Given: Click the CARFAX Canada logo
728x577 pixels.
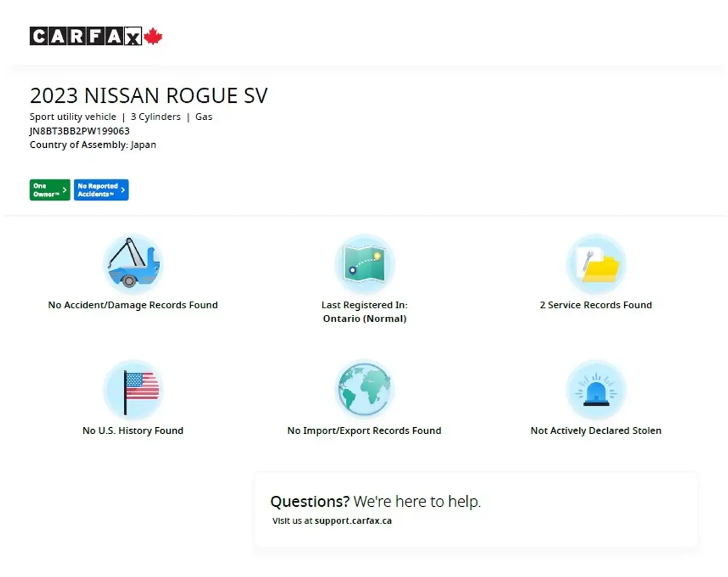Looking at the screenshot, I should pos(96,36).
